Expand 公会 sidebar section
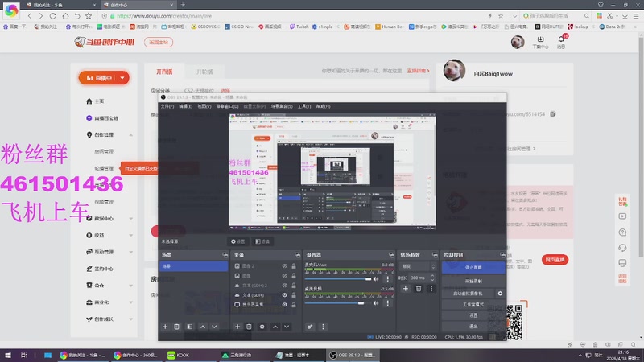The height and width of the screenshot is (362, 644). (x=131, y=286)
